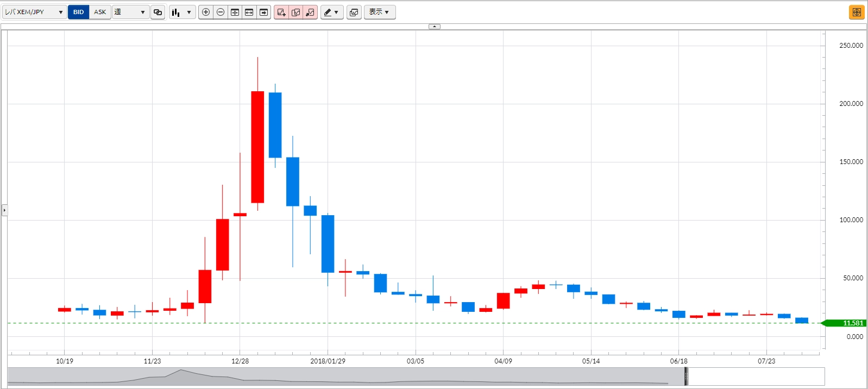This screenshot has height=389, width=868.
Task: Click the orange crosshair button at top right
Action: click(x=857, y=12)
